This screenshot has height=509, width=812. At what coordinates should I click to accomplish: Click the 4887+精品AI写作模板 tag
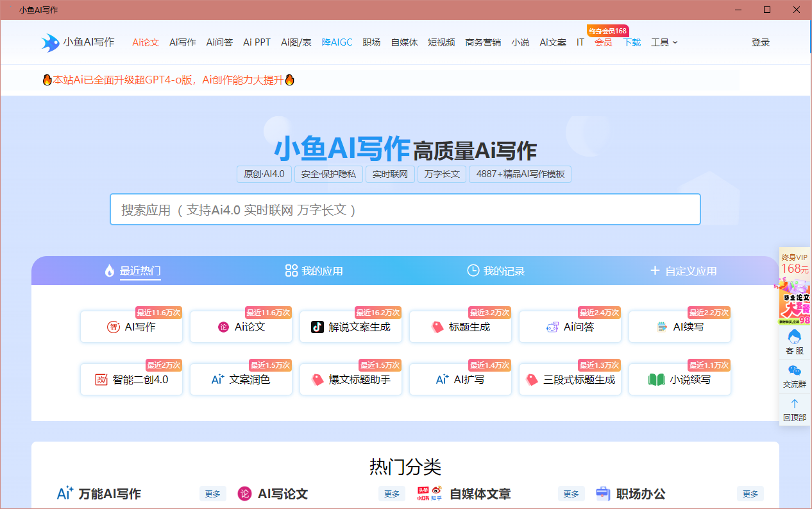pos(520,174)
